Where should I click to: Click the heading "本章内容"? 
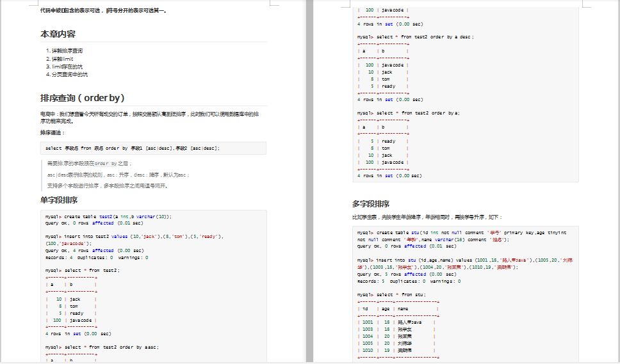(x=58, y=35)
